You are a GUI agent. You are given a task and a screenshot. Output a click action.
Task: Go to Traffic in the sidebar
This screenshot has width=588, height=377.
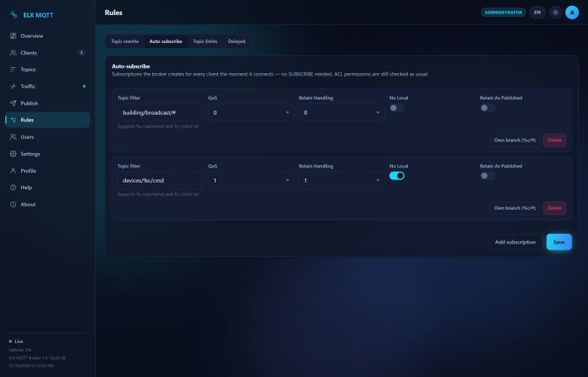point(47,86)
